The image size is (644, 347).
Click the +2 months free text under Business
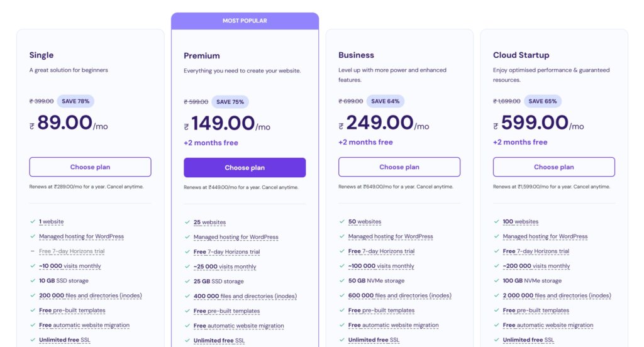(365, 142)
